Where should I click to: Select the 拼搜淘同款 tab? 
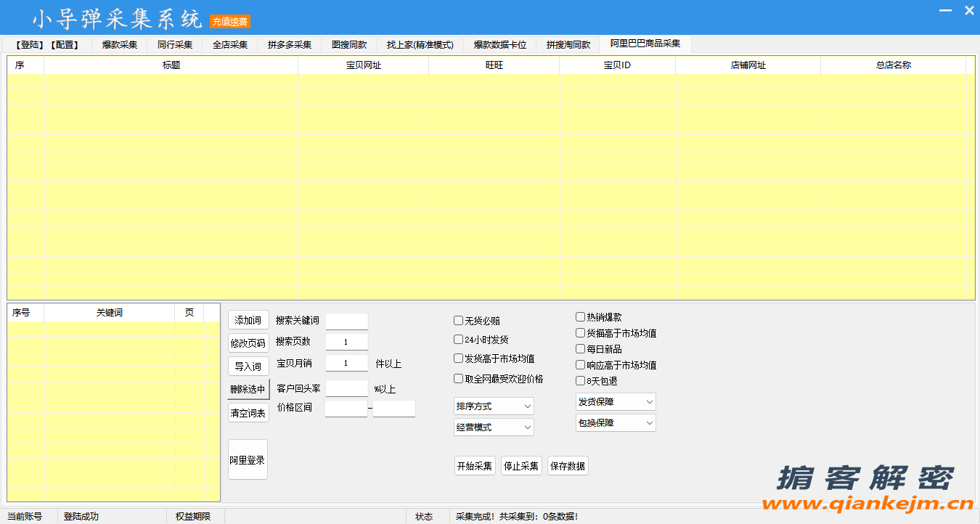click(x=568, y=45)
